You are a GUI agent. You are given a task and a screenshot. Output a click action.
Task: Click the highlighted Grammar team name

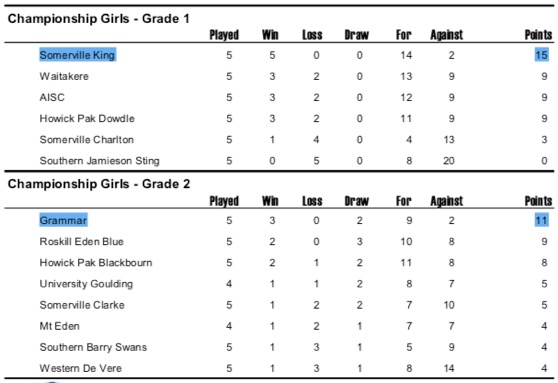pyautogui.click(x=63, y=220)
